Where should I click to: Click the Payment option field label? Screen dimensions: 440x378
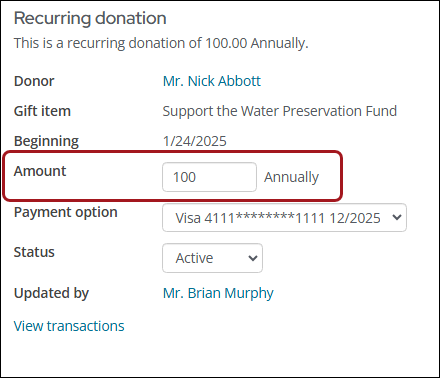(x=66, y=212)
